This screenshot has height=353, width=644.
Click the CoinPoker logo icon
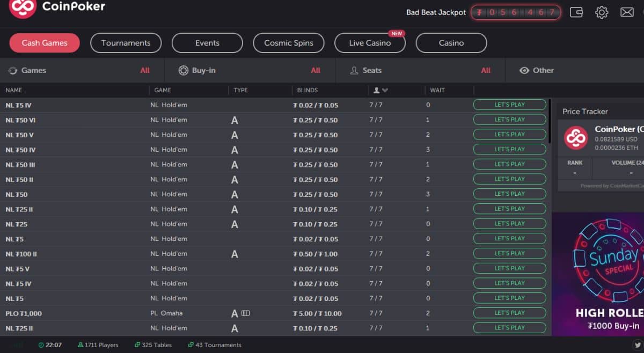pos(23,8)
